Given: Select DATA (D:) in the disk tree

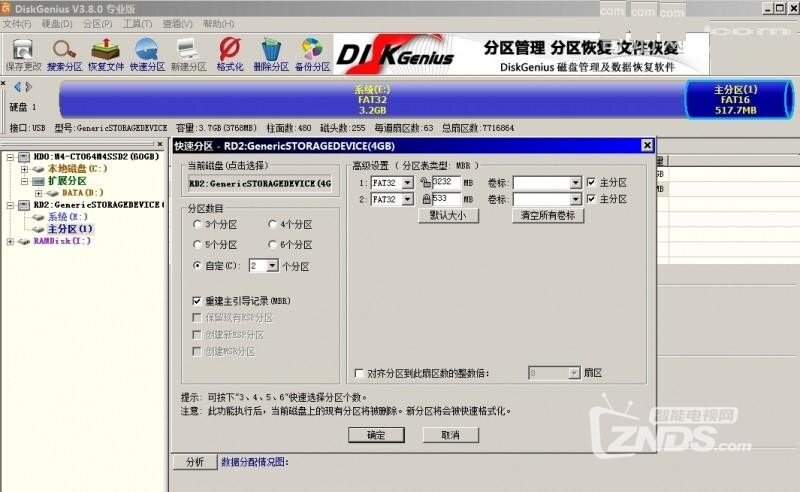Looking at the screenshot, I should point(82,193).
